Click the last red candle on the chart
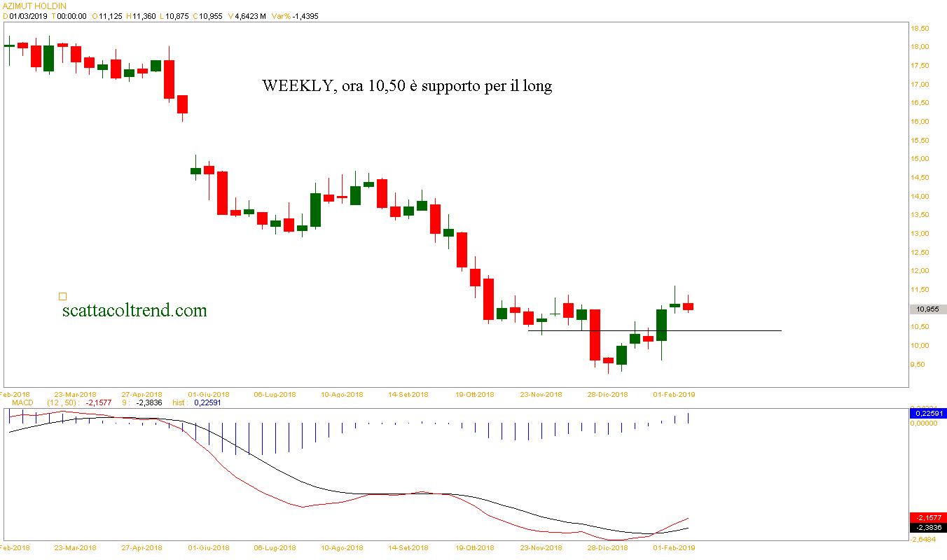 (x=688, y=307)
